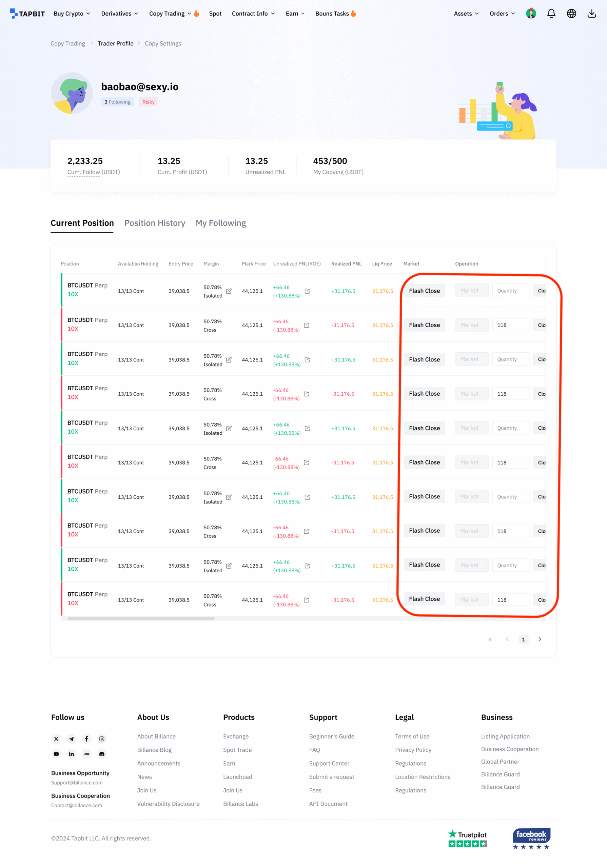Switch to My Following tab
Screen dimensions: 607x868
(220, 223)
